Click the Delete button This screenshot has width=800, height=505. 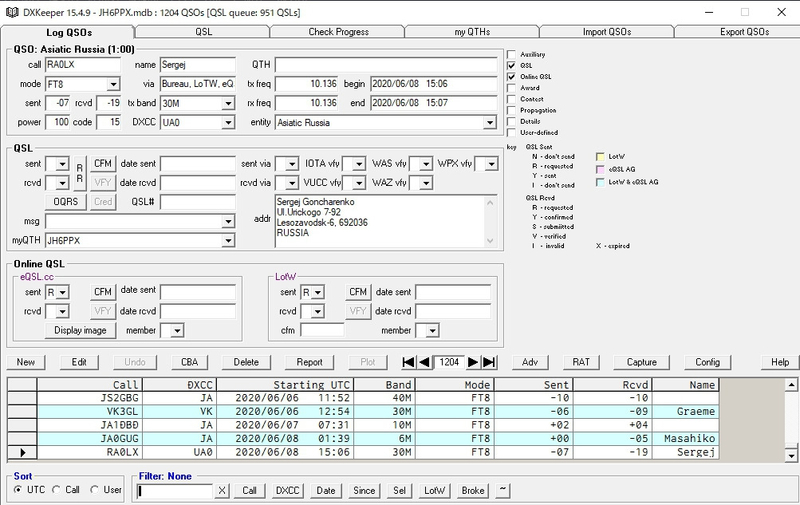(246, 362)
